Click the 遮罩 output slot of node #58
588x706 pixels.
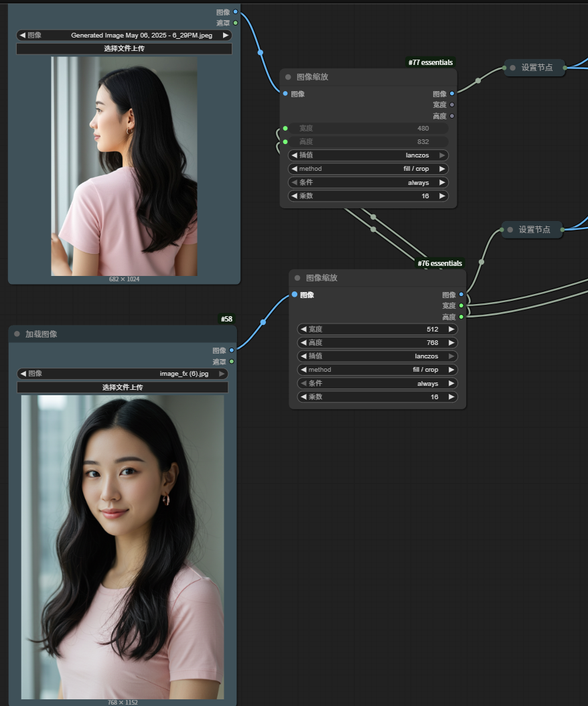click(232, 361)
